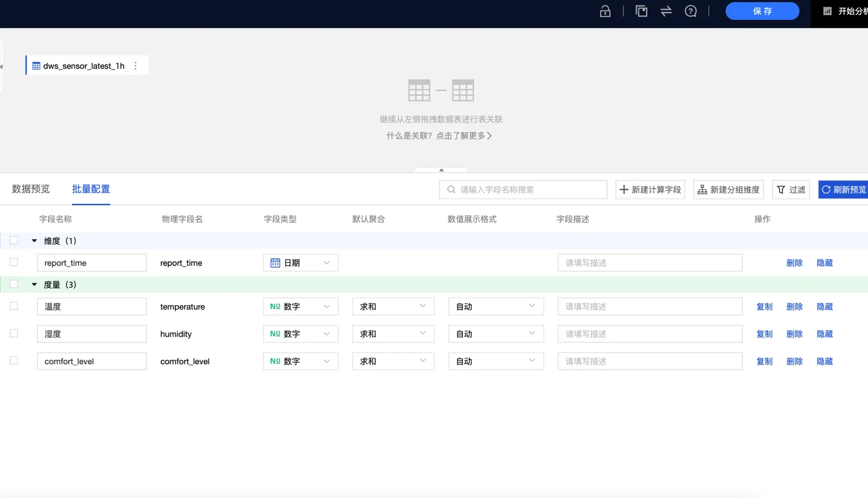Viewport: 868px width, 498px height.
Task: Click the 刷新预览 button
Action: coord(843,190)
